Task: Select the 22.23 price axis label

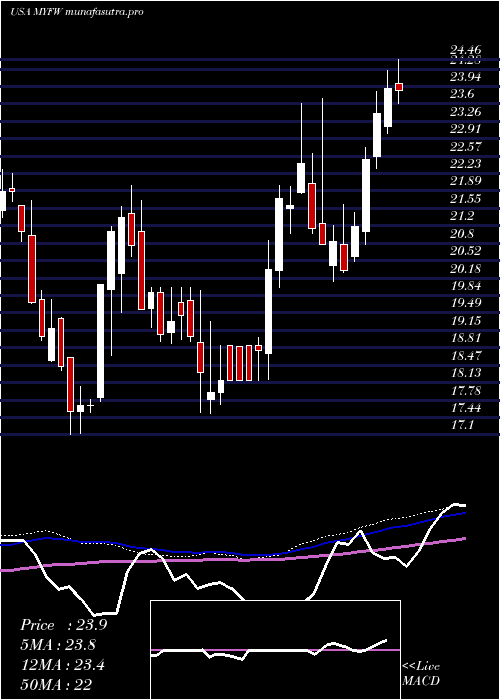Action: [x=466, y=164]
